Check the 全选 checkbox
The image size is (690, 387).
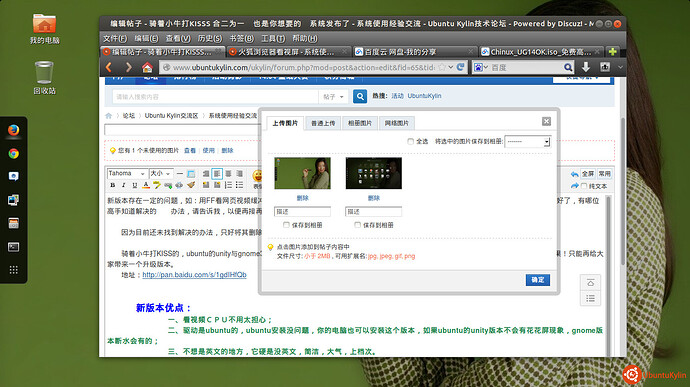pos(411,141)
